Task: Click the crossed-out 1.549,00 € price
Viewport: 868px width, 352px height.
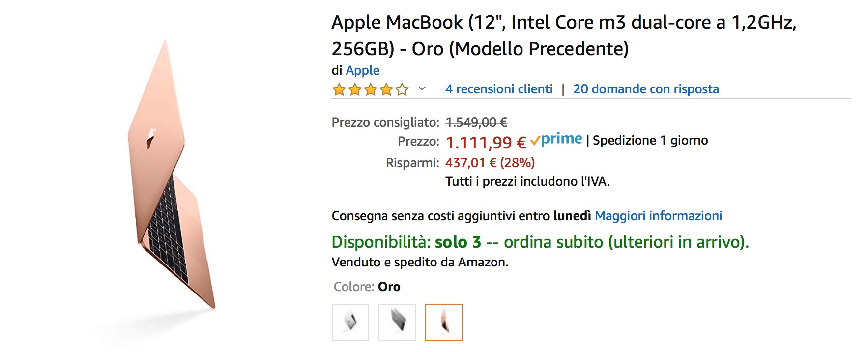Action: pos(476,122)
